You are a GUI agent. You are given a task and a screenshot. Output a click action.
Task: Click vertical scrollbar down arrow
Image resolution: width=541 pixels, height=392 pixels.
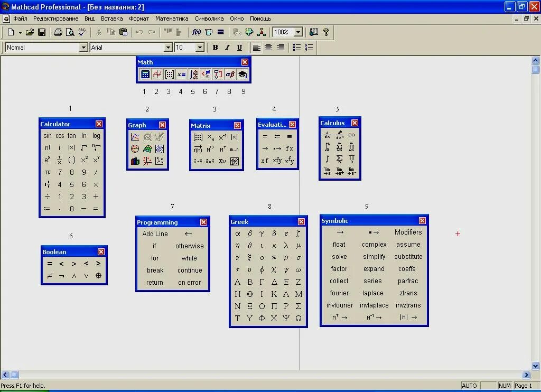(x=536, y=366)
